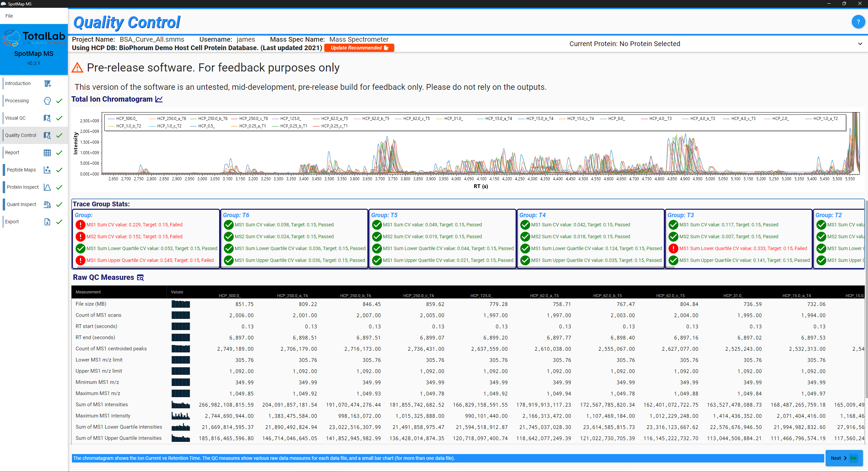Viewport: 868px width, 472px height.
Task: Click the Export completed checkmark
Action: (x=59, y=222)
